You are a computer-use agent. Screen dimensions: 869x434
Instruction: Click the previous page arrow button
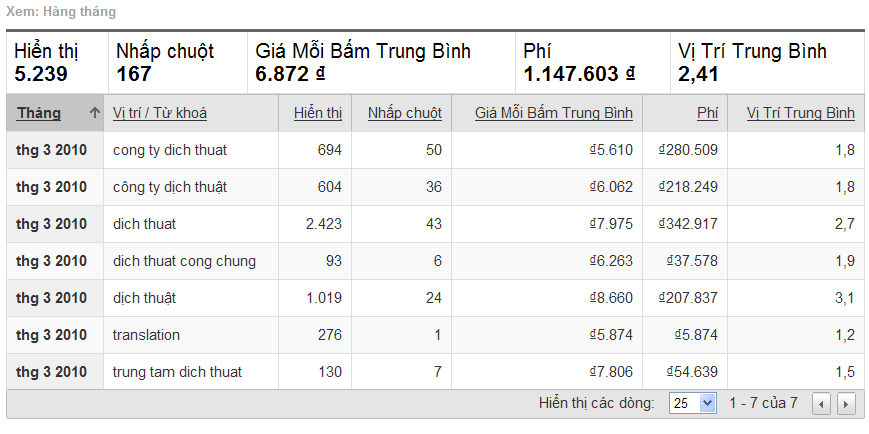[x=822, y=404]
